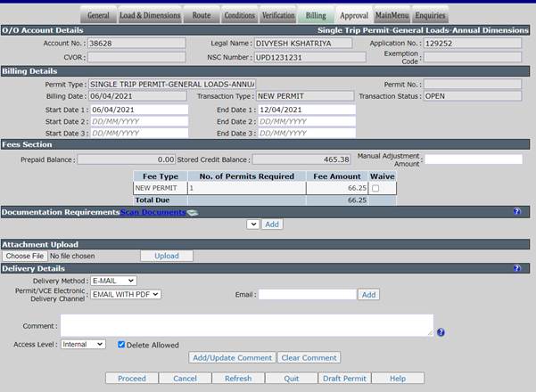Click the scanner icon next to Scan Documents
The image size is (536, 392).
[193, 213]
